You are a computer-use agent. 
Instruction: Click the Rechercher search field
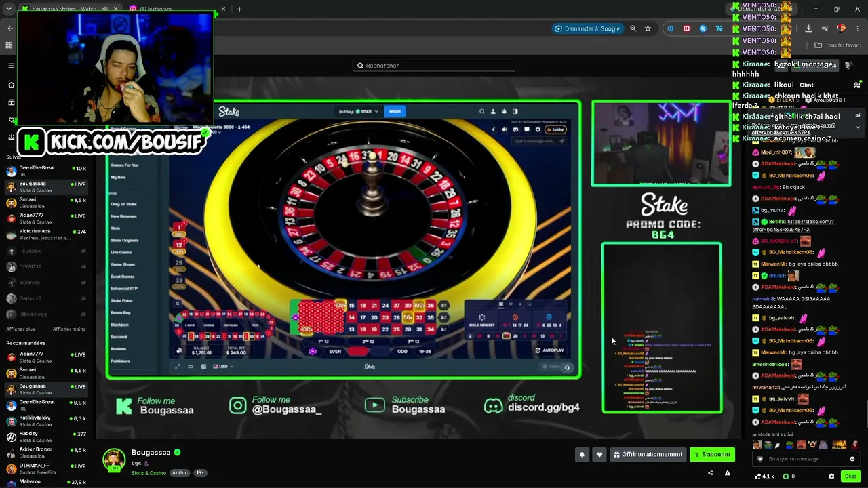(x=434, y=66)
